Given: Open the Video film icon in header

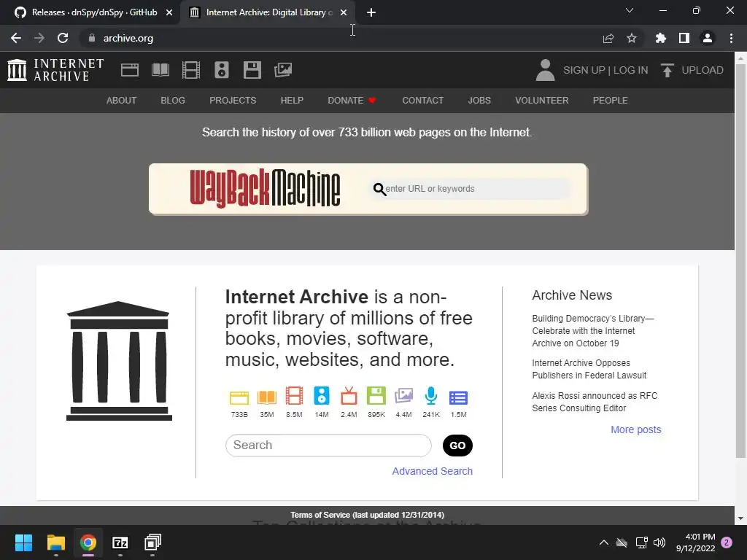Looking at the screenshot, I should click(191, 70).
